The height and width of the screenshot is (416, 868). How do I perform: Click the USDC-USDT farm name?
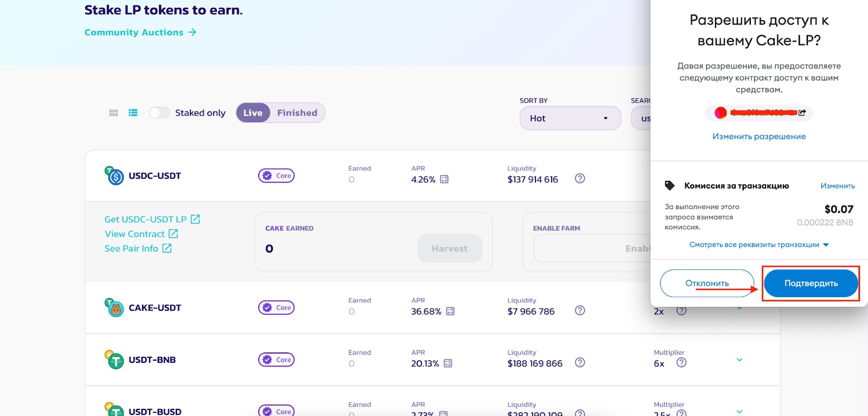click(x=155, y=175)
